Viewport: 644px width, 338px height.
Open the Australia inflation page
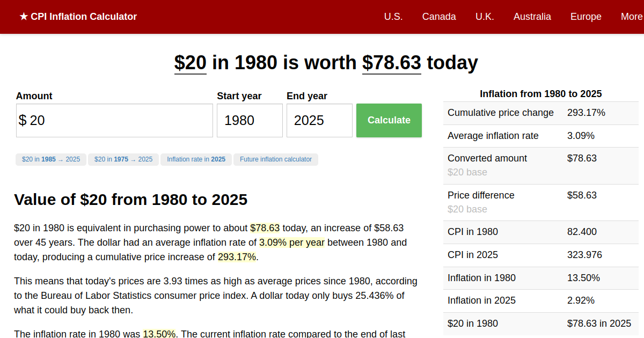[532, 17]
